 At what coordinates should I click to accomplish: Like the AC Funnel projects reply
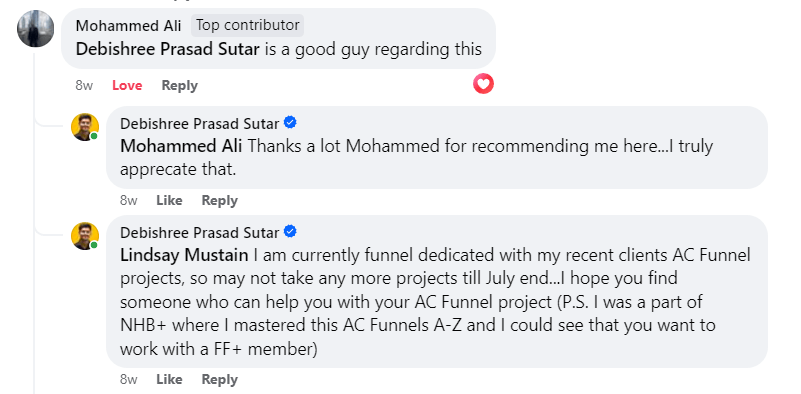click(169, 379)
